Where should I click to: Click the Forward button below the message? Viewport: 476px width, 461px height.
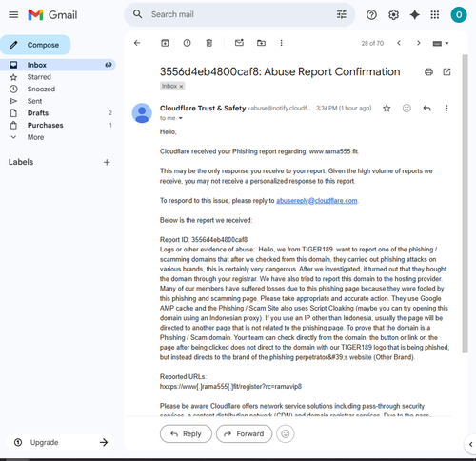pyautogui.click(x=244, y=433)
